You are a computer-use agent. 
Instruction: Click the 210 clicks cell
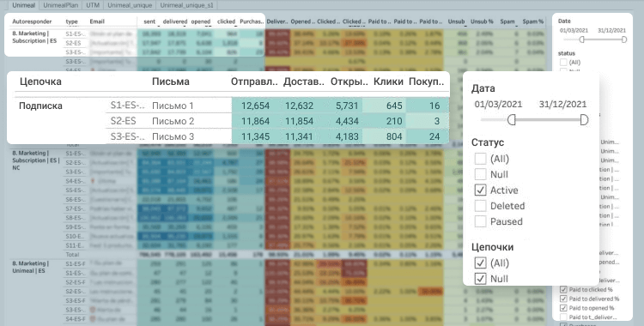coord(394,121)
